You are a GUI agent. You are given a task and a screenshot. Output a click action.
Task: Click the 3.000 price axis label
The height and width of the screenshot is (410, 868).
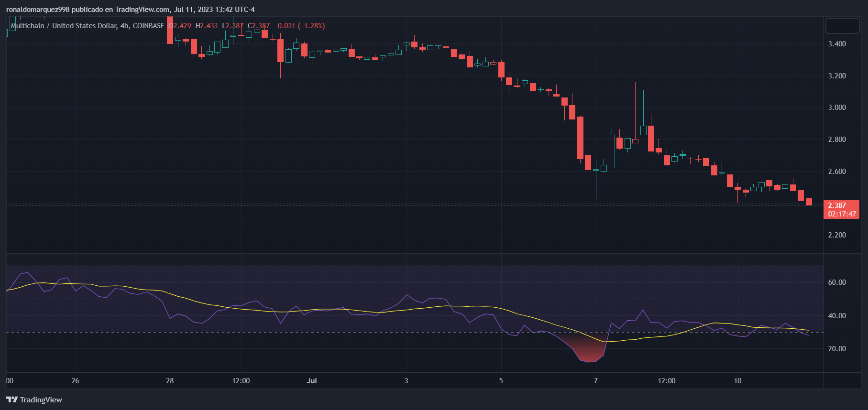point(837,108)
